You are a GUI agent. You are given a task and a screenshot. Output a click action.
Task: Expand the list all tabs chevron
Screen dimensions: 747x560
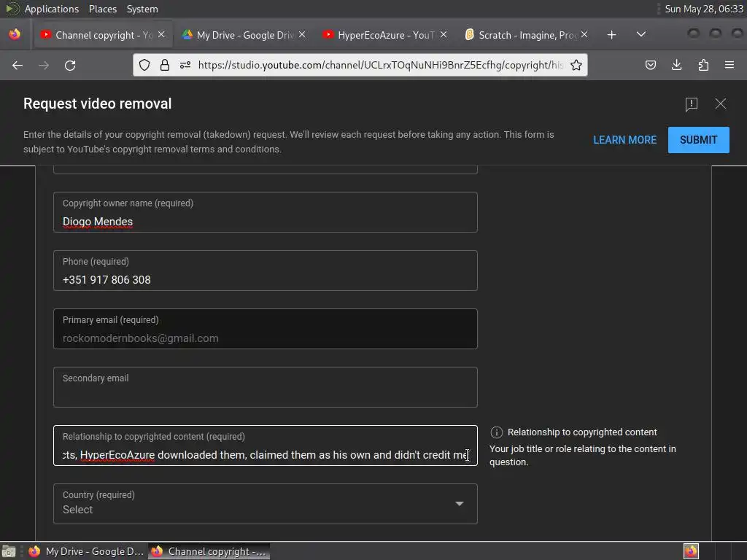coord(641,34)
